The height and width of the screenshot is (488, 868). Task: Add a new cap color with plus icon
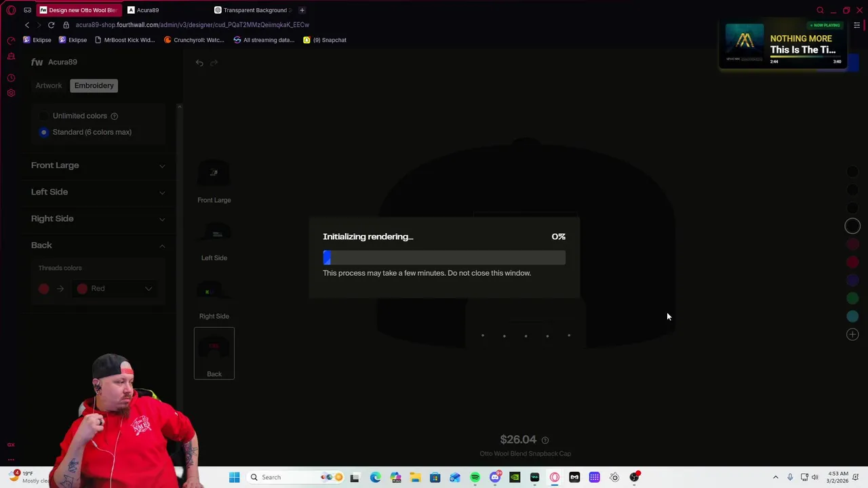(x=852, y=334)
